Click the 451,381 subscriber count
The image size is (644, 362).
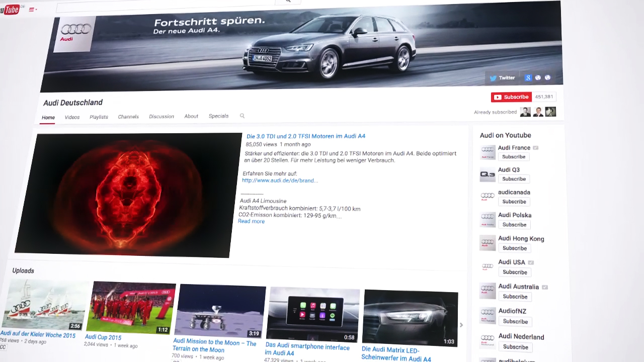coord(544,97)
